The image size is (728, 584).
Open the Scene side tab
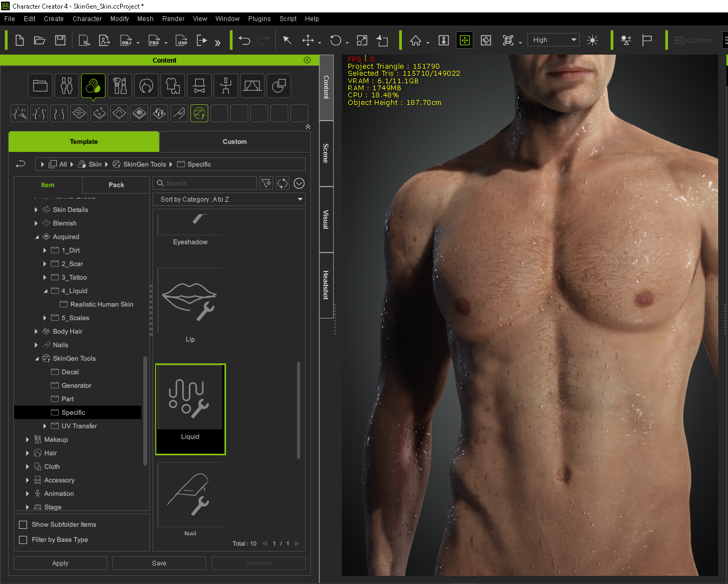pos(326,154)
